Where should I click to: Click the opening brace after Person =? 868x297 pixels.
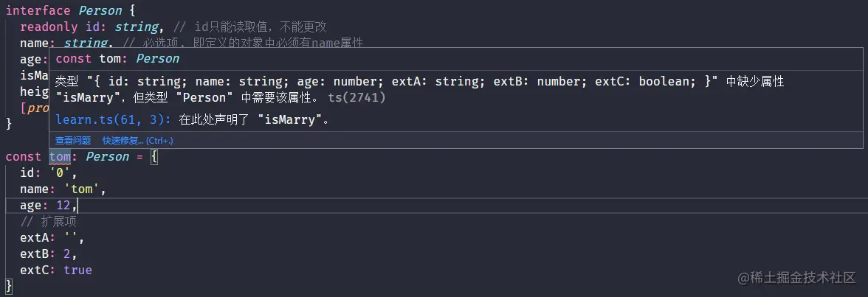pos(154,157)
